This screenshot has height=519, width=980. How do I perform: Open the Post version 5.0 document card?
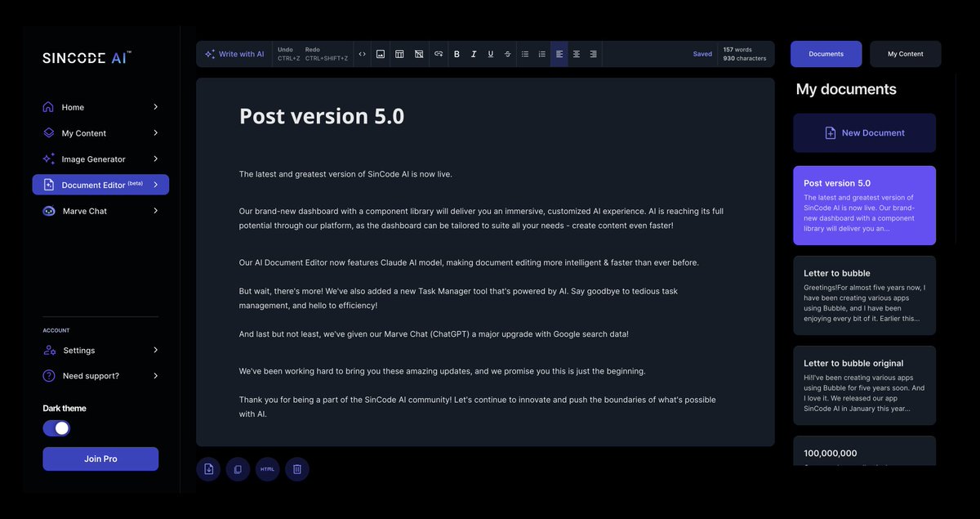[x=864, y=205]
